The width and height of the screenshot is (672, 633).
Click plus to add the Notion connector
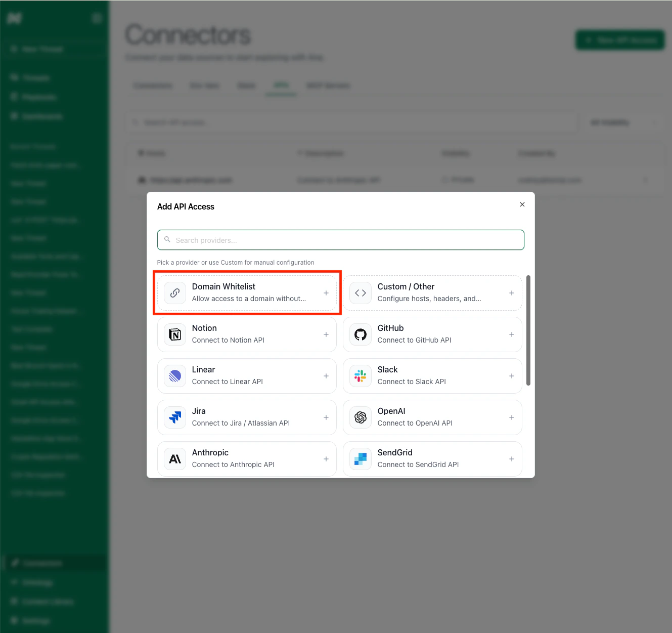326,334
